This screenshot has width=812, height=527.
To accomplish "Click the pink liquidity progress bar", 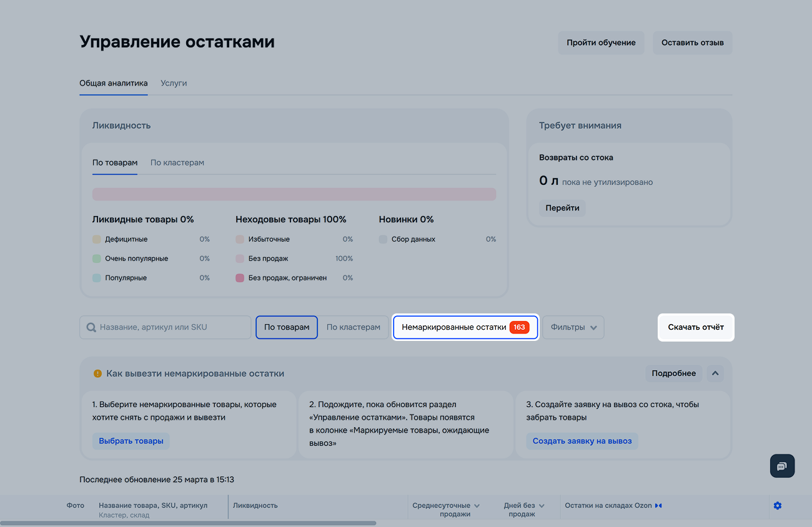I will [x=294, y=194].
